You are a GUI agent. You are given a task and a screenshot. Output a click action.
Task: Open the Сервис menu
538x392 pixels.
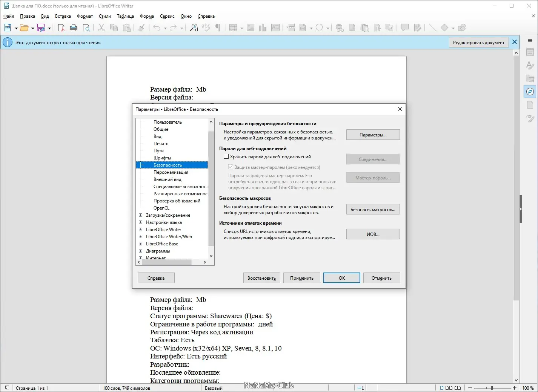[167, 16]
